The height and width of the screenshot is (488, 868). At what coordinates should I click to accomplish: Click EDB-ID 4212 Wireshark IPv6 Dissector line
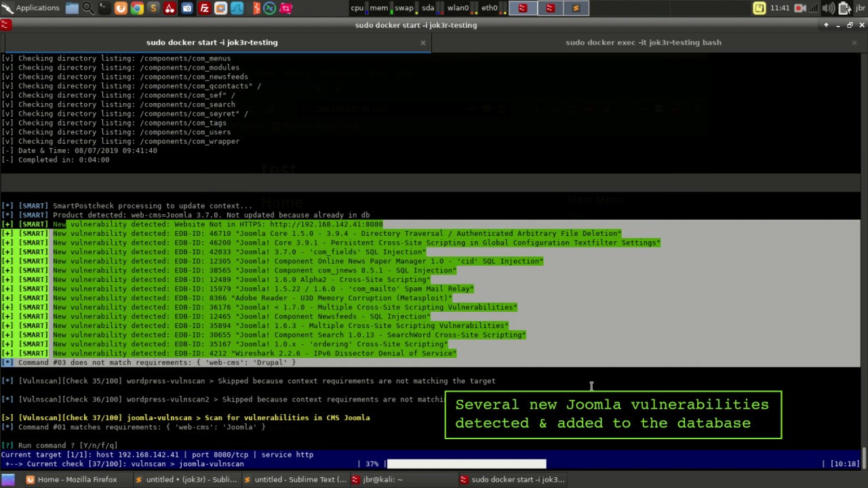[229, 354]
